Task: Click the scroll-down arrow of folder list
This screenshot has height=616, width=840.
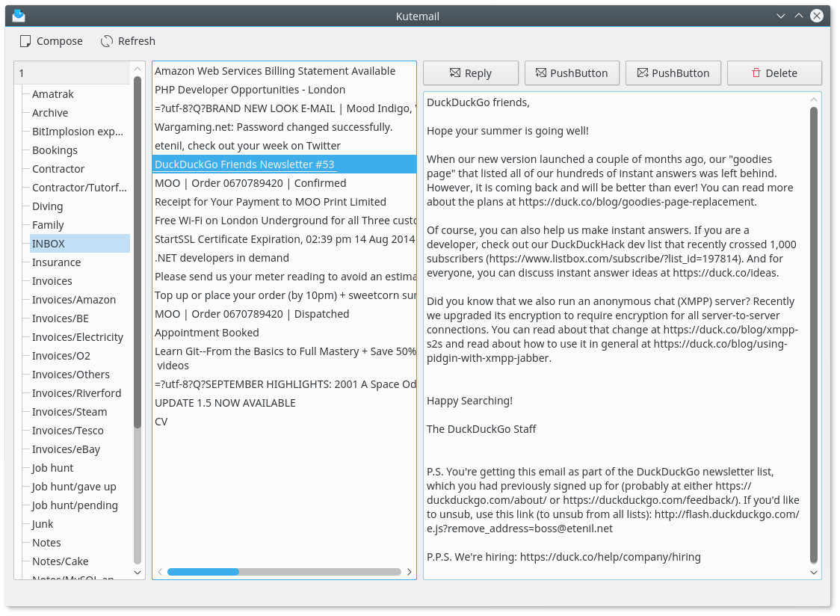Action: click(x=138, y=573)
